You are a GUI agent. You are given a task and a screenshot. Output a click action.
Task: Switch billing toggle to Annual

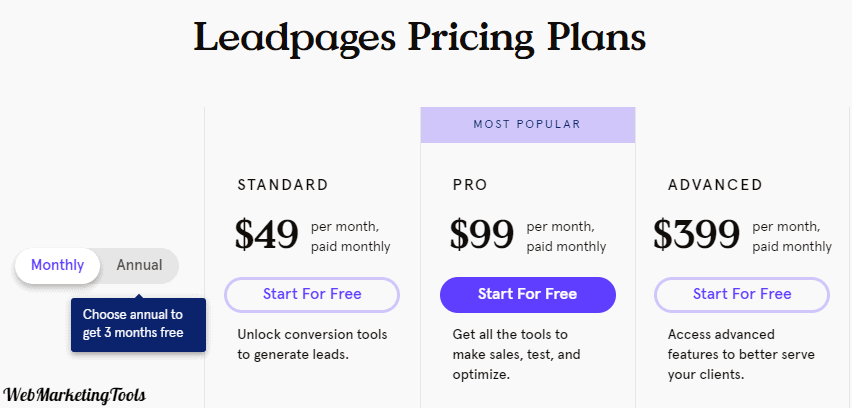(x=140, y=266)
